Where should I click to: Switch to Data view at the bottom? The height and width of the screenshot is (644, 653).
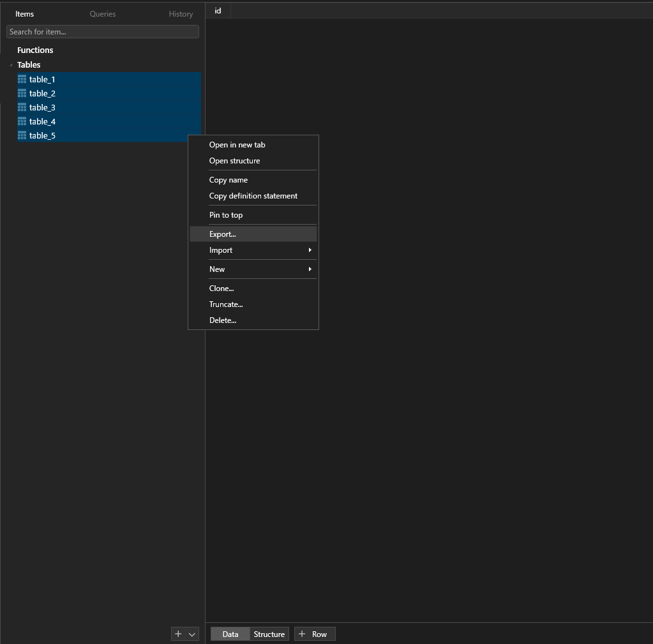[229, 634]
